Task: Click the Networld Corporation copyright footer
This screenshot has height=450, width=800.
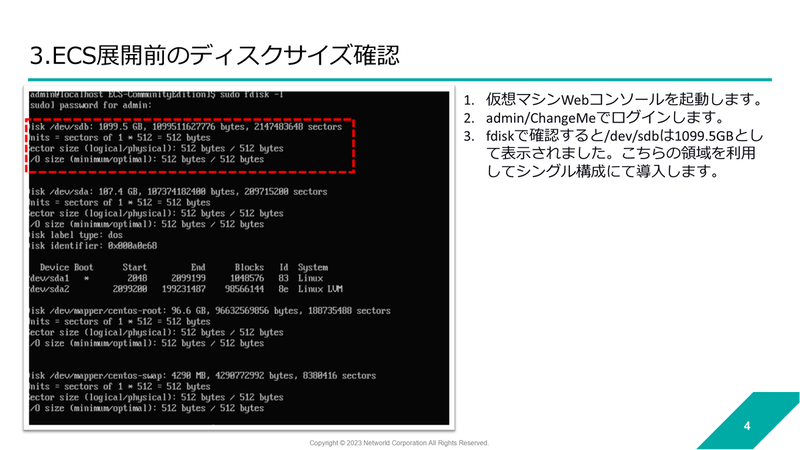Action: pos(399,443)
